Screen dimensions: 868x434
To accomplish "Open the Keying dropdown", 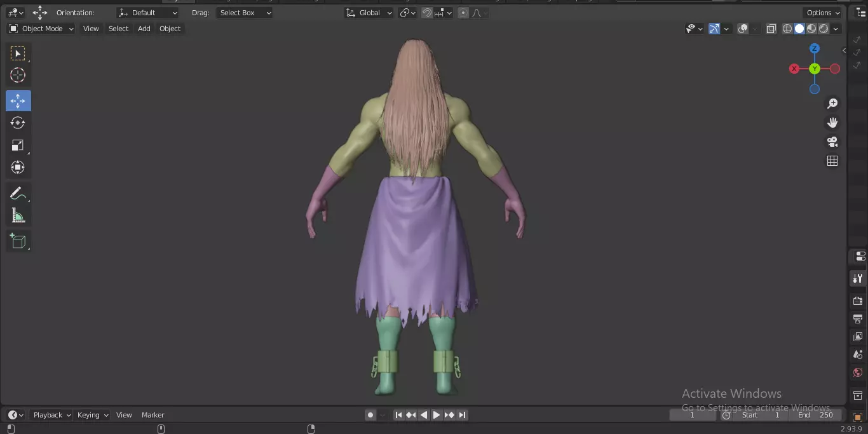I will point(93,415).
